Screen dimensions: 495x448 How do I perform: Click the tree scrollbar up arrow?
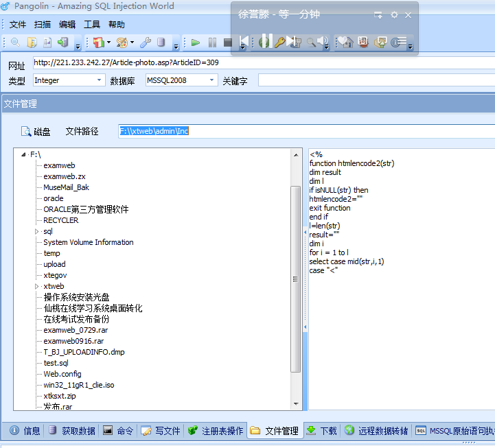pyautogui.click(x=296, y=155)
